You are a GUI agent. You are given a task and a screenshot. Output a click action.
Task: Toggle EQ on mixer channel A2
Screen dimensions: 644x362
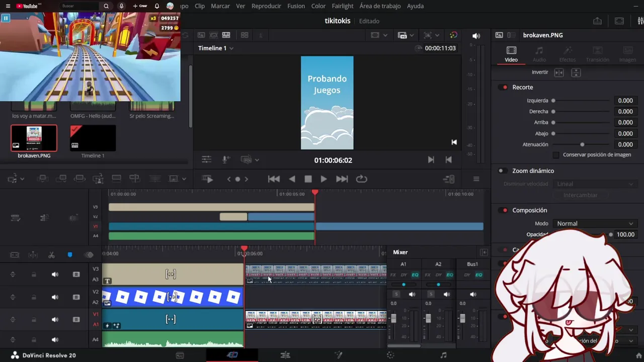(449, 275)
